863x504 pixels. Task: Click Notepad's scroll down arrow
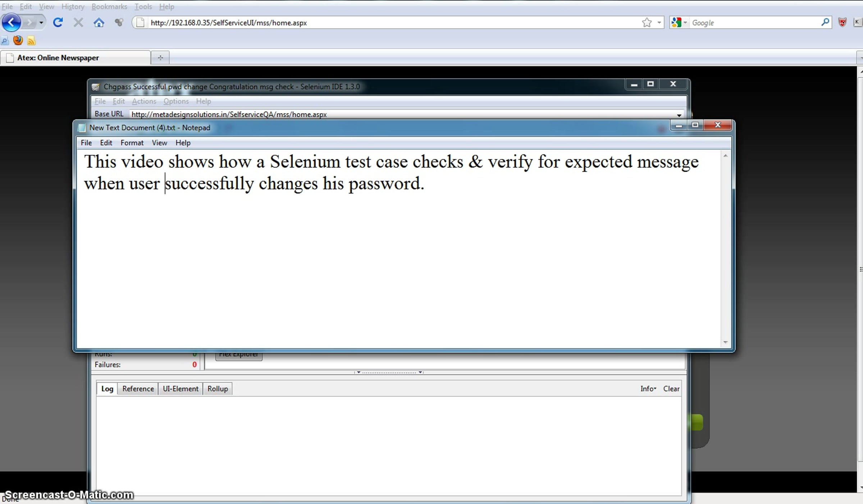click(725, 342)
